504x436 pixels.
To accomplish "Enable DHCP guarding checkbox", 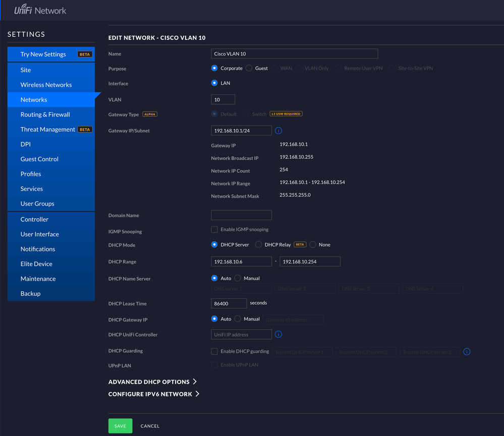I will [x=214, y=351].
